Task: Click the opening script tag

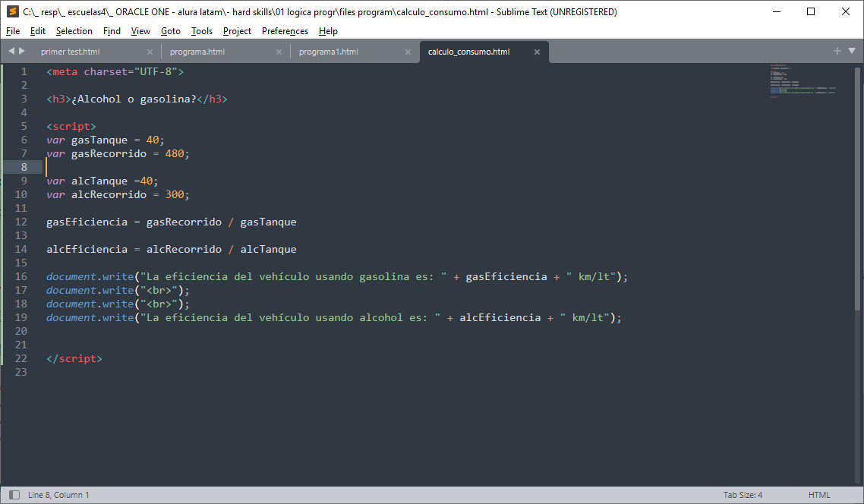Action: pyautogui.click(x=71, y=126)
